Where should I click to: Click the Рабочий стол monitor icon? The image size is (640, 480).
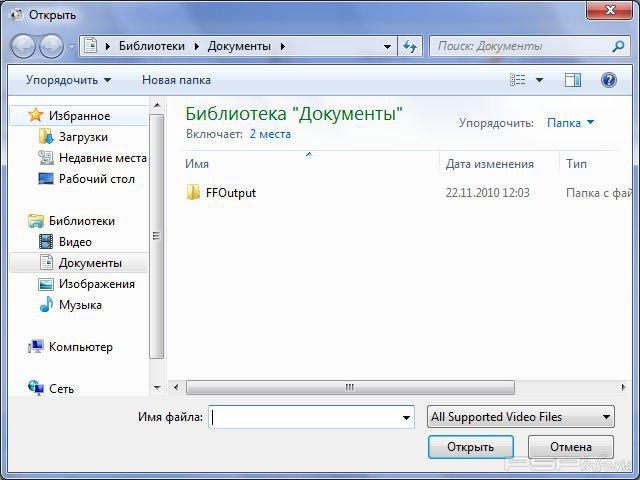pyautogui.click(x=46, y=178)
